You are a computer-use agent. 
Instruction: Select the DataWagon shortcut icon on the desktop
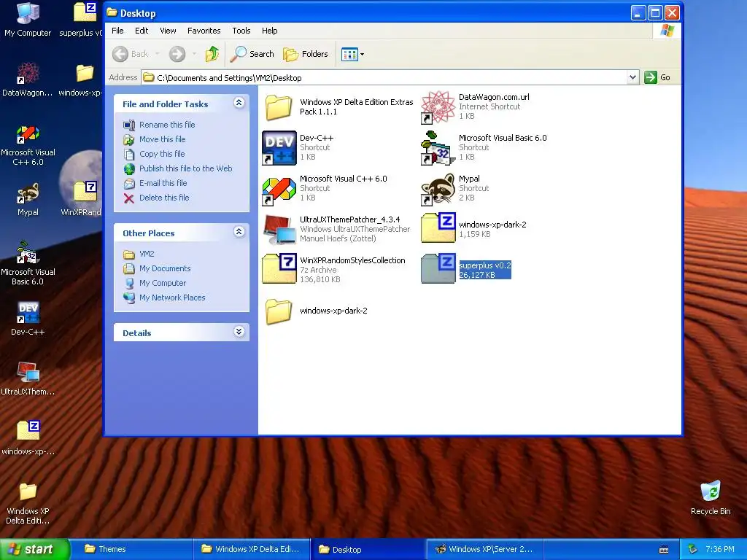[28, 79]
